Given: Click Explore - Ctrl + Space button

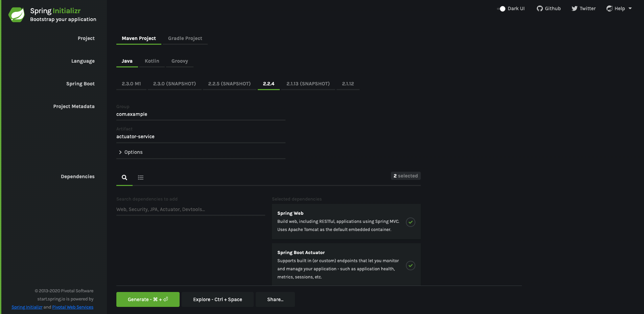Looking at the screenshot, I should 217,299.
